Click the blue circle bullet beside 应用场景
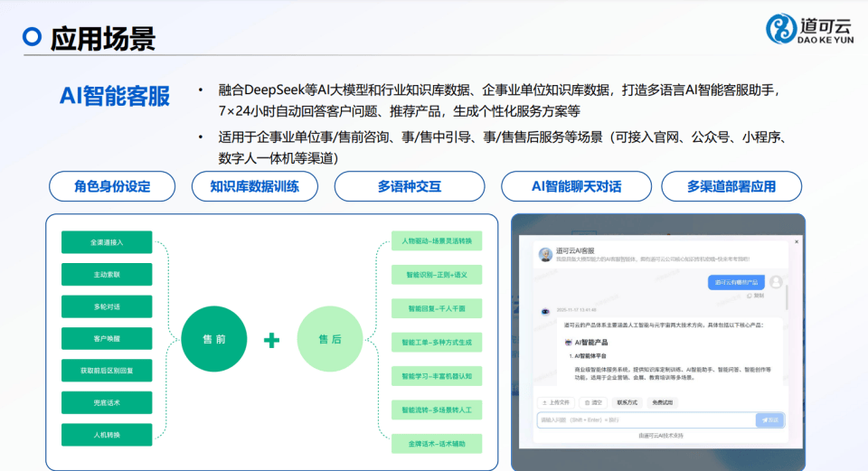The height and width of the screenshot is (471, 868). tap(33, 37)
